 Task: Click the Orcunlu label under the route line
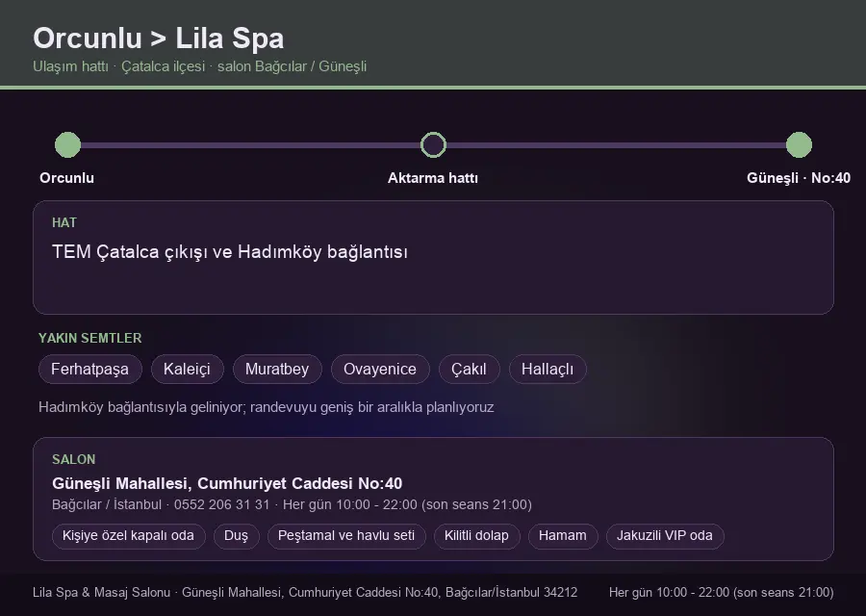coord(66,178)
